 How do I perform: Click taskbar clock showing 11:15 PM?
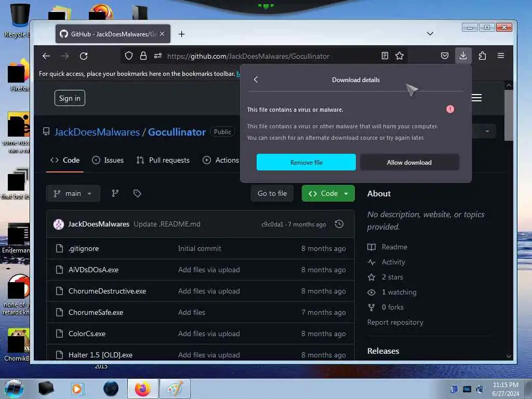pos(506,385)
